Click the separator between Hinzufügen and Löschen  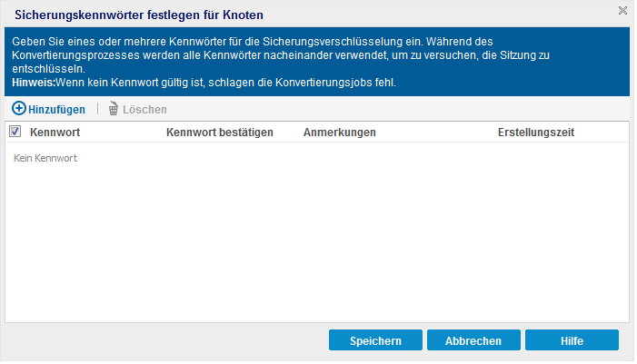pos(97,109)
